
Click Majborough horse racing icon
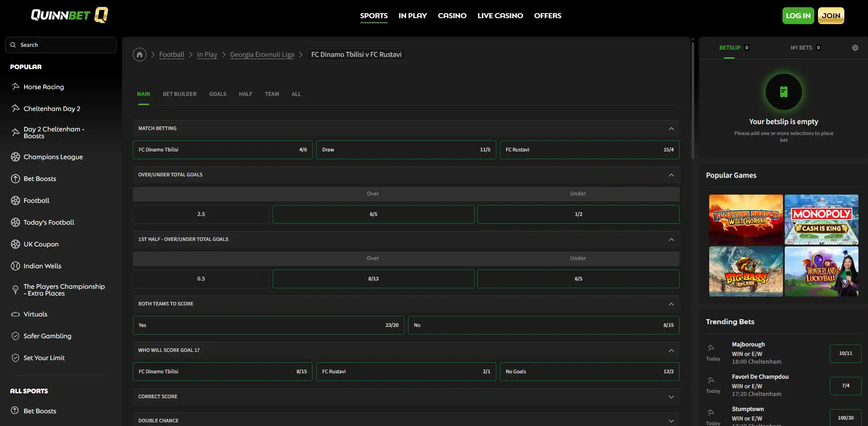711,348
